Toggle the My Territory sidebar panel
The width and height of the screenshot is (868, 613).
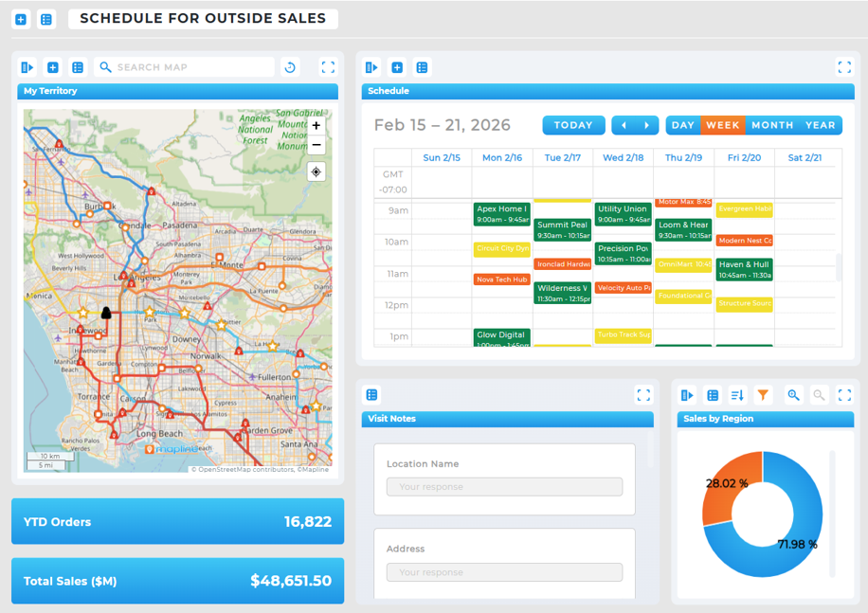27,67
